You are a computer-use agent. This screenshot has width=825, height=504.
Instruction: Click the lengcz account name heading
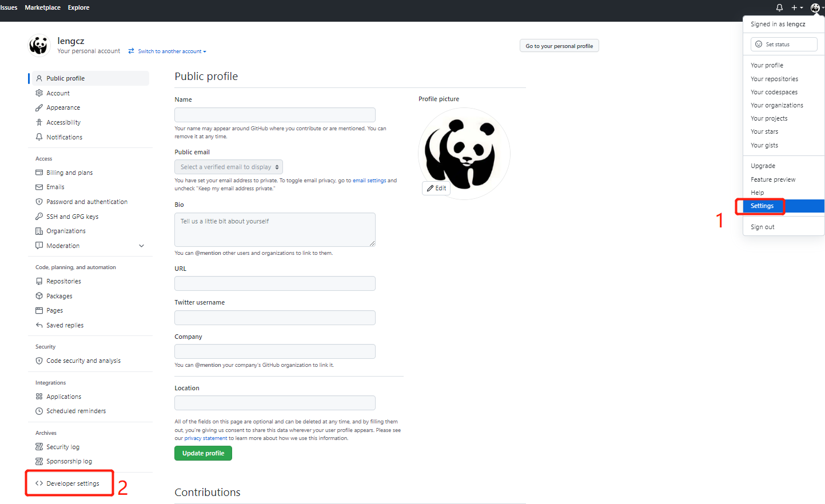tap(71, 41)
